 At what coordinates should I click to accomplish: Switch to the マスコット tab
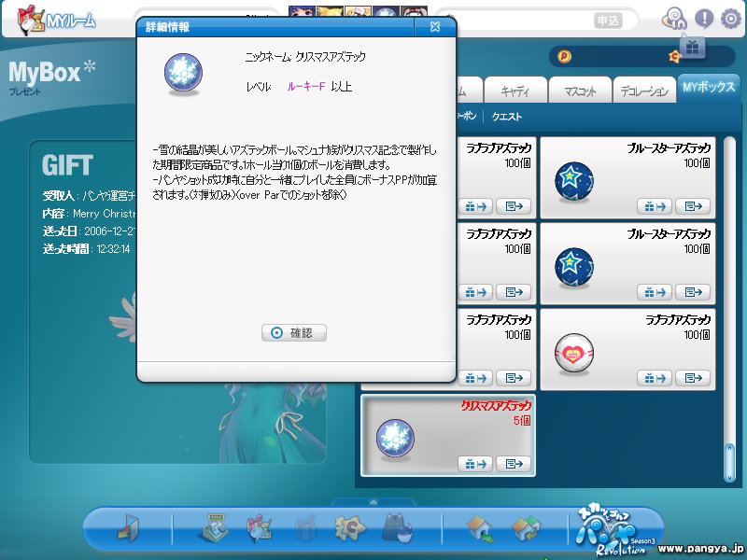(x=580, y=91)
